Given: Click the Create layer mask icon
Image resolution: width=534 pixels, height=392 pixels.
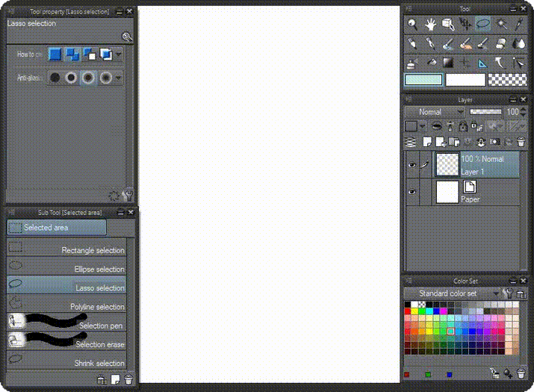Looking at the screenshot, I should tap(495, 142).
